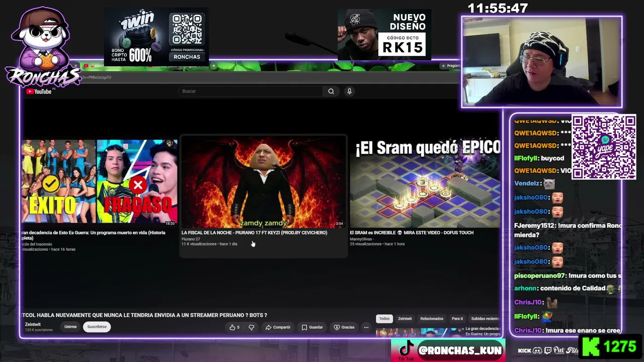Select the Para ti filter chip

click(x=457, y=319)
